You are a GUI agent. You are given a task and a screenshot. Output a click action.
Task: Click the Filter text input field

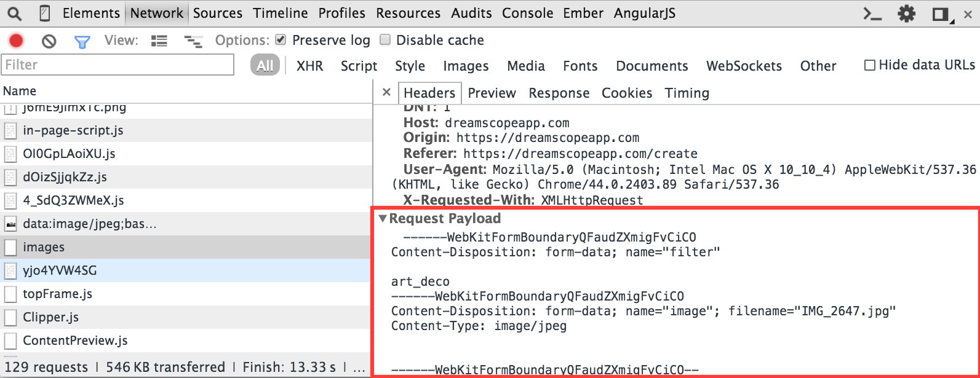(x=118, y=65)
